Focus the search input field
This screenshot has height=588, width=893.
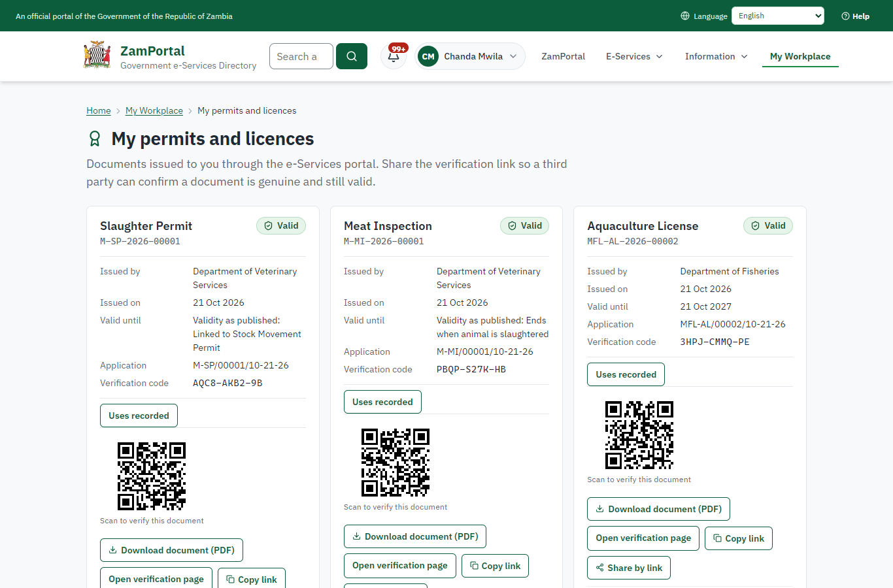pyautogui.click(x=301, y=56)
